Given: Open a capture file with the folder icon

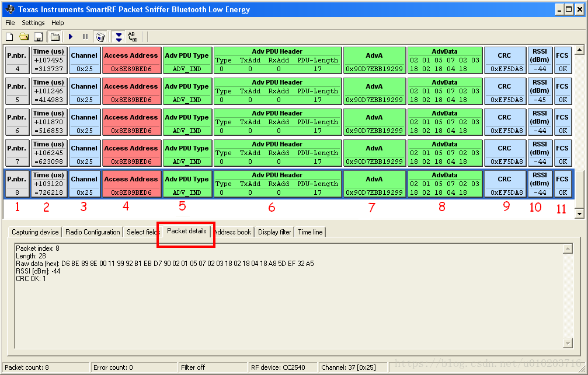Looking at the screenshot, I should [x=24, y=37].
